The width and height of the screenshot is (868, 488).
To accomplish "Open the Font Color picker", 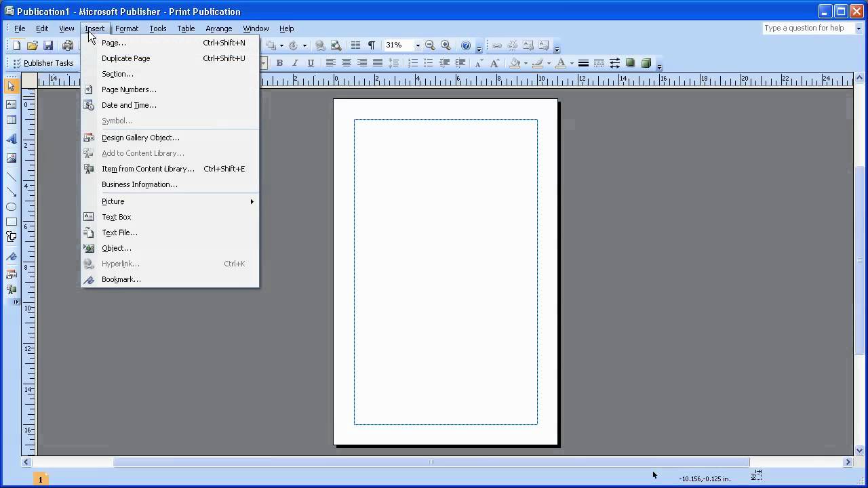I will [x=561, y=63].
